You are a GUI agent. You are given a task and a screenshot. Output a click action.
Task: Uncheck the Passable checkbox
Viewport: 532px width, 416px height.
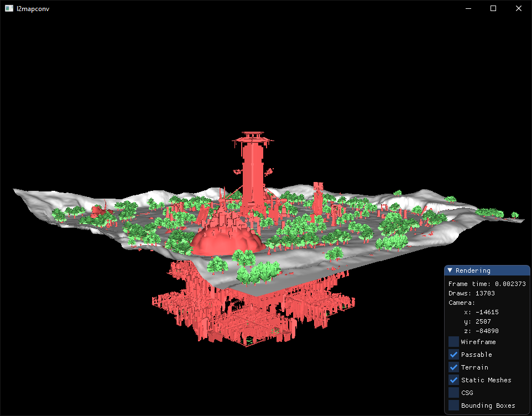[453, 355]
